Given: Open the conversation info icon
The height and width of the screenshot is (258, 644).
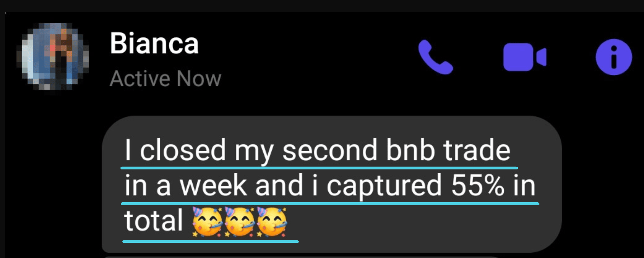Looking at the screenshot, I should [x=614, y=57].
